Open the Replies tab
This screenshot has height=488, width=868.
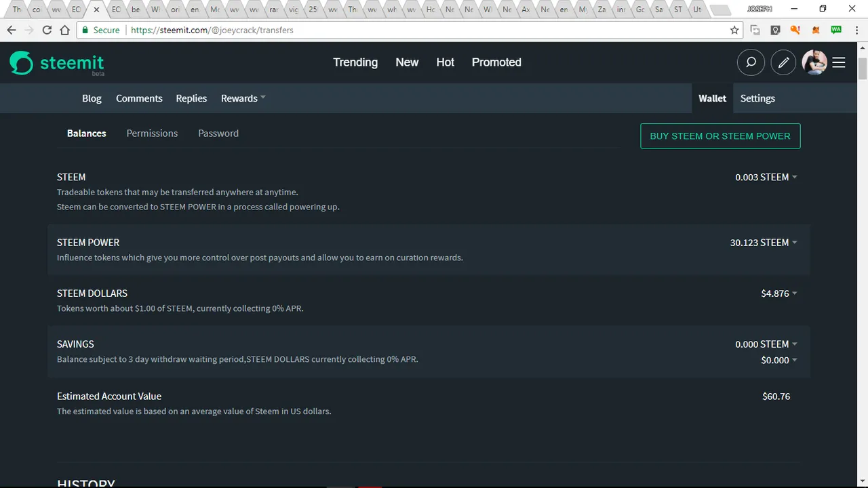click(x=191, y=98)
